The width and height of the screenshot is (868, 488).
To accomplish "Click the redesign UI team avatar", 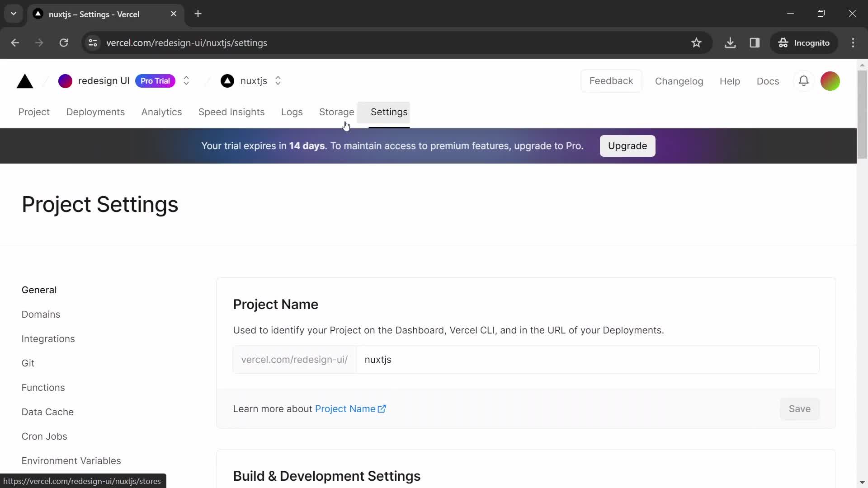I will [x=65, y=81].
